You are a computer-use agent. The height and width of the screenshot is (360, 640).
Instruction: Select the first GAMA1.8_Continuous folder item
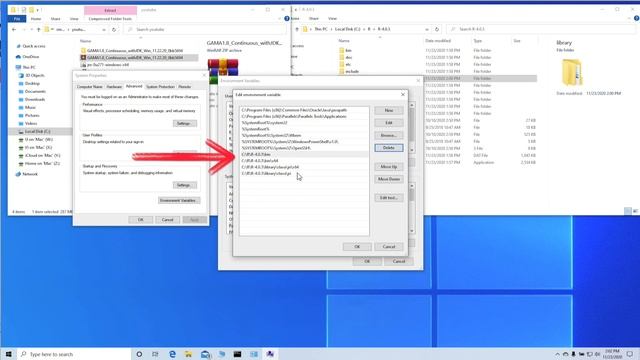[135, 51]
